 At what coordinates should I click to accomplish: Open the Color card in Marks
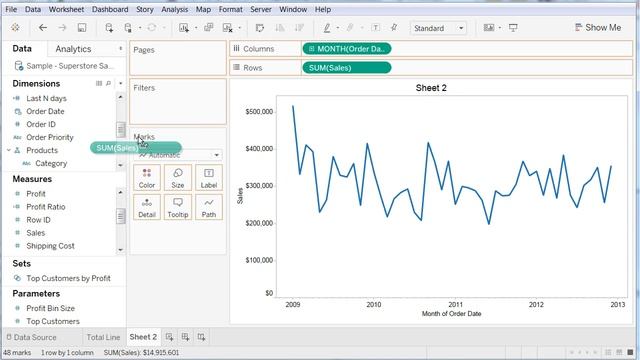click(x=147, y=178)
